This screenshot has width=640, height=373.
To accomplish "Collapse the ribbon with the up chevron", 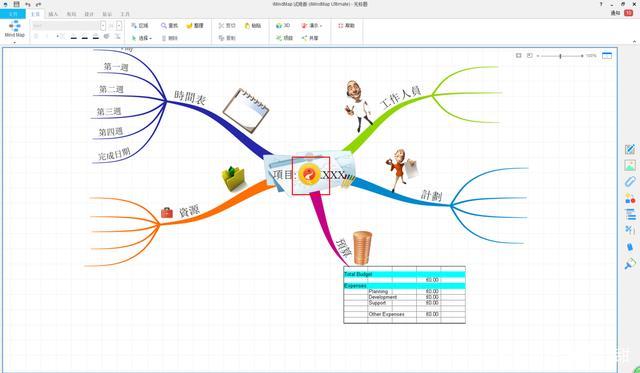I will coord(634,41).
